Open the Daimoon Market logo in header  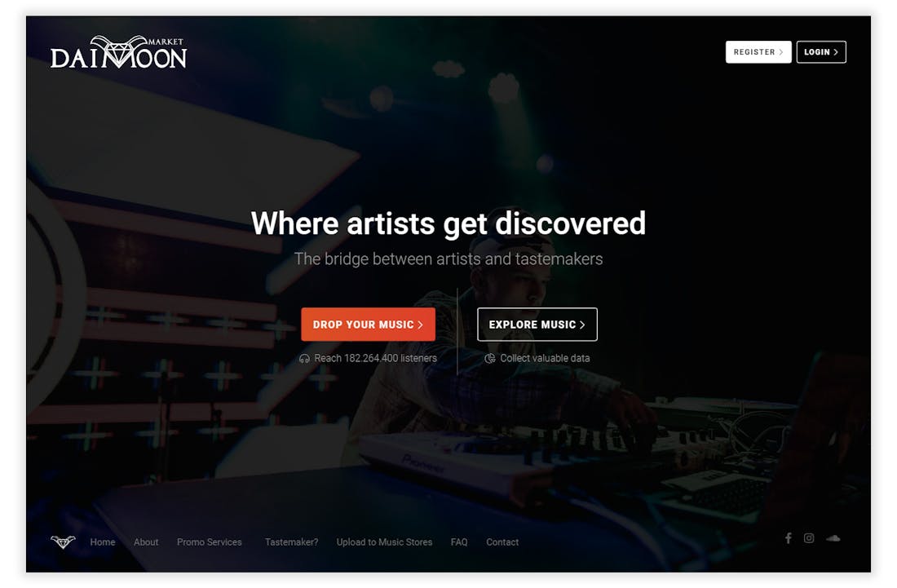pyautogui.click(x=118, y=53)
